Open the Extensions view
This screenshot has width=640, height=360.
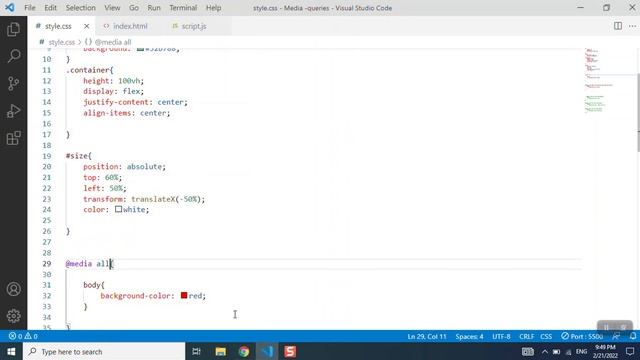pyautogui.click(x=13, y=138)
